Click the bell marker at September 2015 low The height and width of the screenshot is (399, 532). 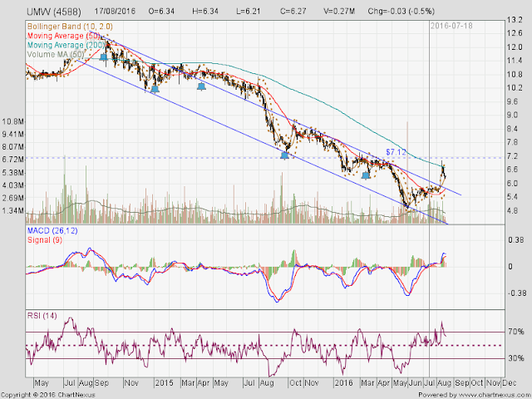coord(284,155)
